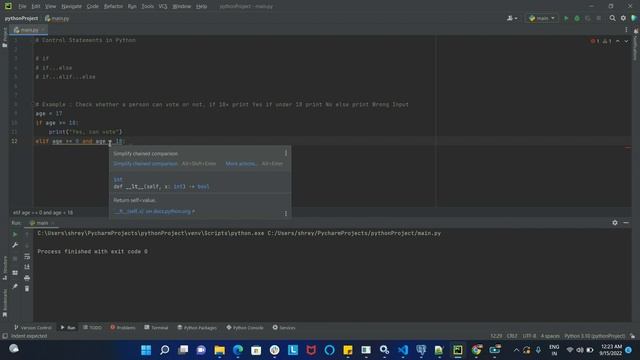Viewport: 640px width, 360px height.
Task: Open the main run configuration dropdown
Action: pyautogui.click(x=542, y=18)
